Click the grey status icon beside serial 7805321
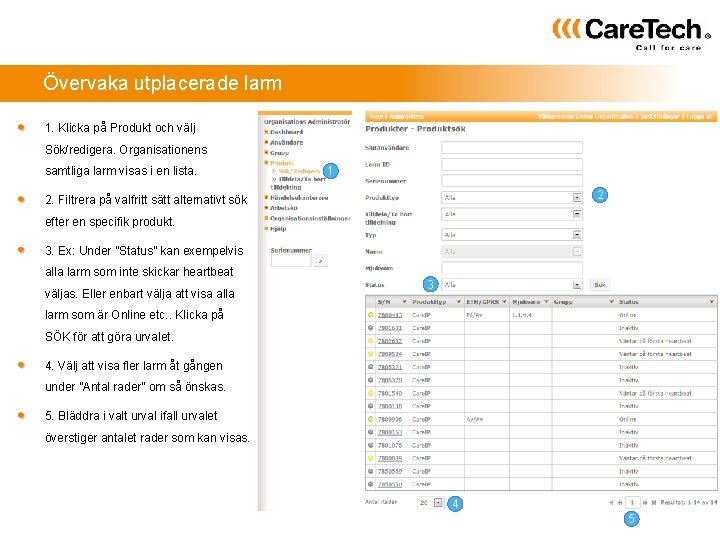The height and width of the screenshot is (540, 720). coord(371,367)
